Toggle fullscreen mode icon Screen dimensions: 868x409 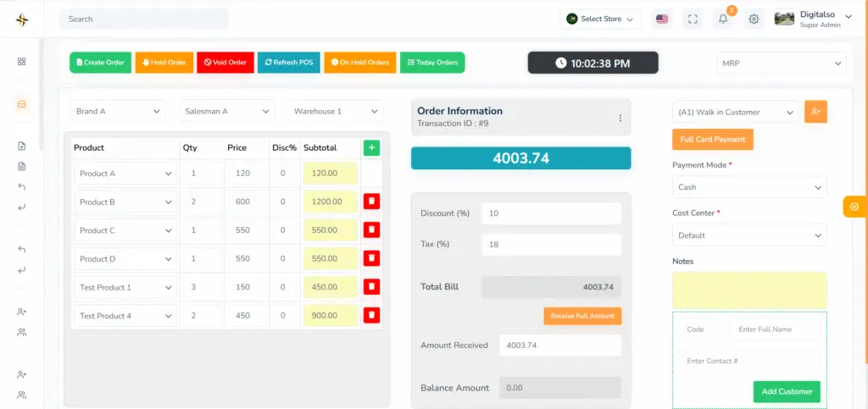(693, 19)
